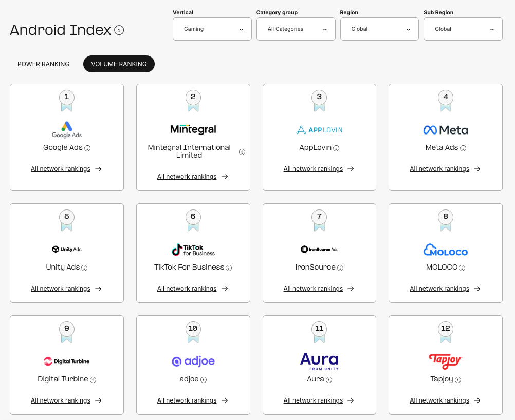Click the arrow next to Aura's rankings link
The image size is (515, 420).
coord(351,400)
